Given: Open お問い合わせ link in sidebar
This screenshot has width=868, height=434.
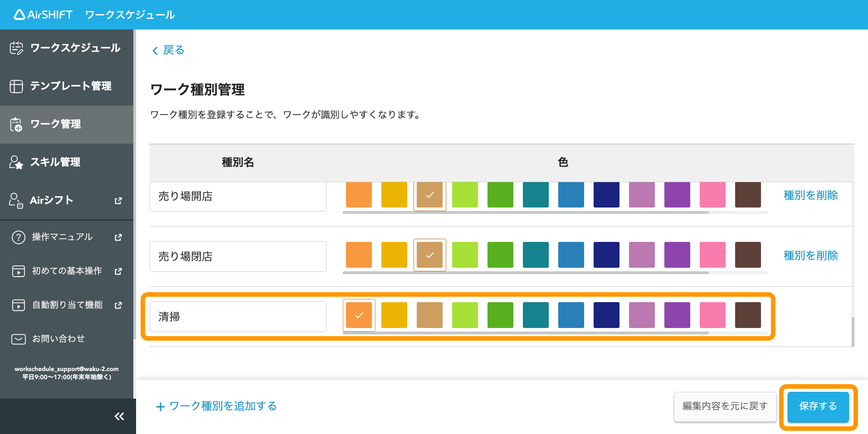Looking at the screenshot, I should click(67, 339).
